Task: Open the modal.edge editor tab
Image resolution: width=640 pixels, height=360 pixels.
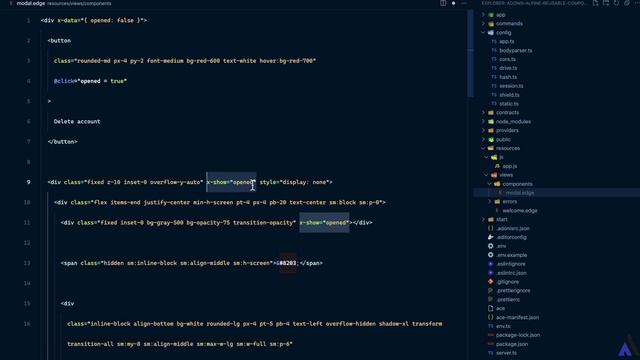Action: (x=31, y=3)
